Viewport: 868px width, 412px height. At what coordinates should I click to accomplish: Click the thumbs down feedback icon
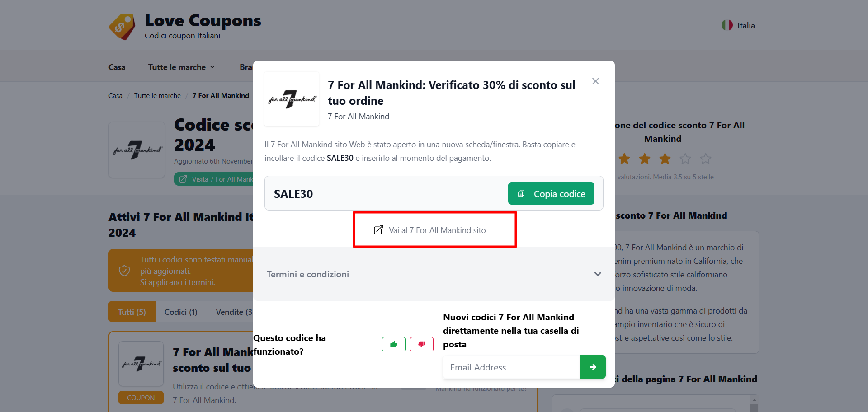[422, 344]
